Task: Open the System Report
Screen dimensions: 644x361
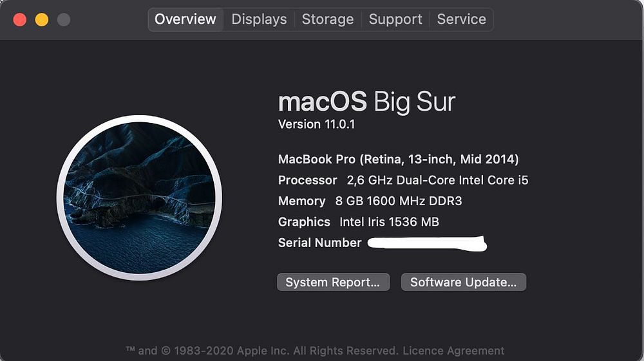Action: click(x=333, y=282)
